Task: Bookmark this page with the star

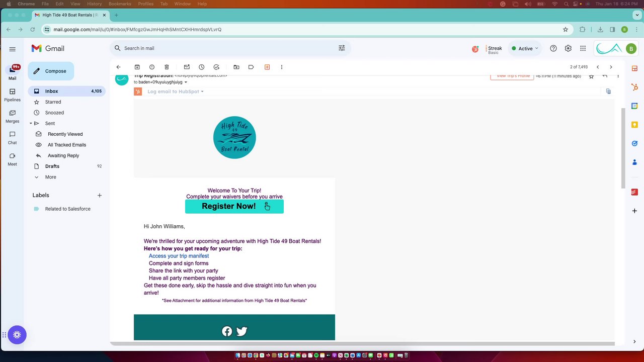Action: coord(566,30)
